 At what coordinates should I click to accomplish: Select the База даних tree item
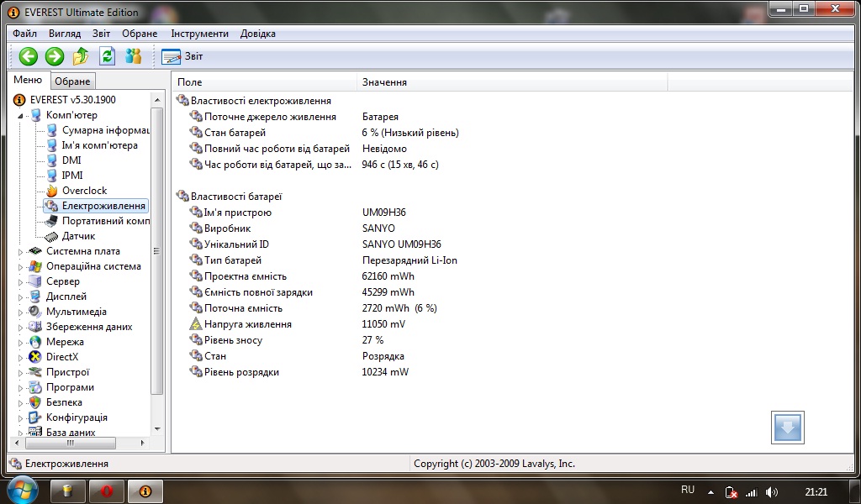coord(62,432)
